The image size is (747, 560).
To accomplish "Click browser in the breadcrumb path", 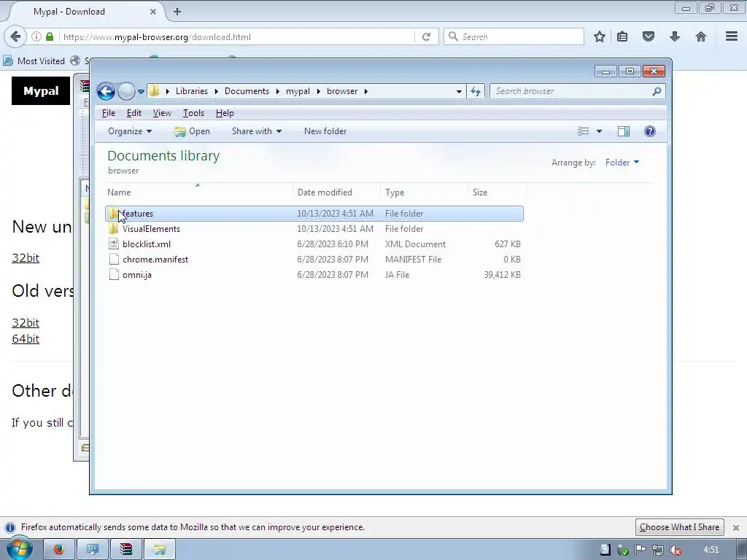I will pyautogui.click(x=342, y=91).
